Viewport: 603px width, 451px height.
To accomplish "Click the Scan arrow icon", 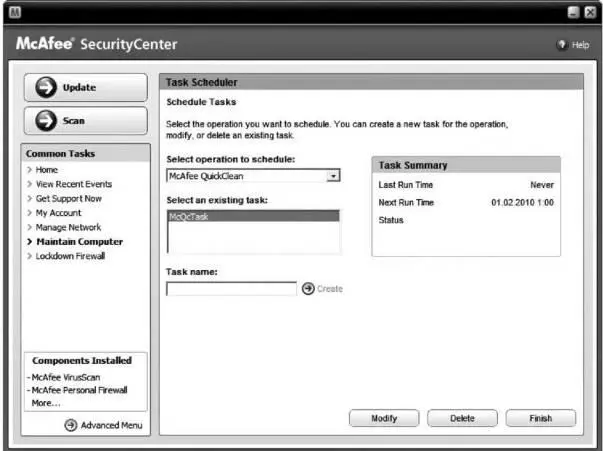I will tap(46, 121).
